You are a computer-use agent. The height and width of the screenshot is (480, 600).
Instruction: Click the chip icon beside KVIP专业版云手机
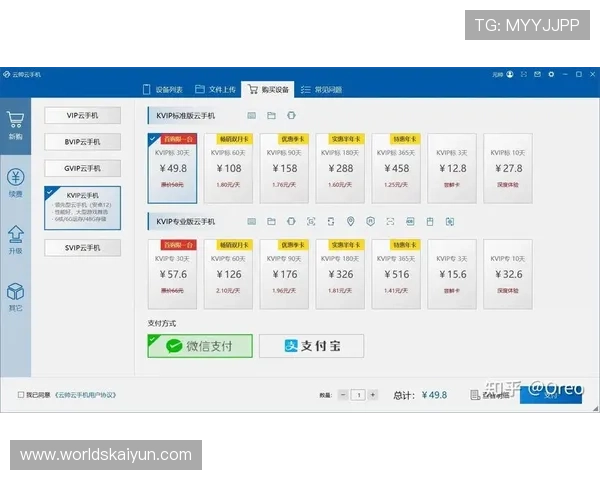coord(291,221)
